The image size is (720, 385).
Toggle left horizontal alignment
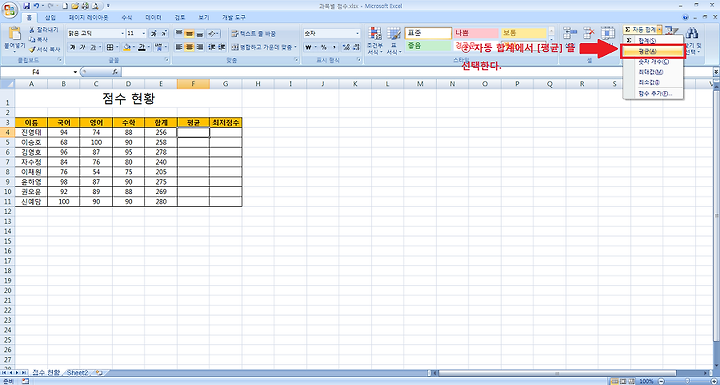(x=179, y=47)
